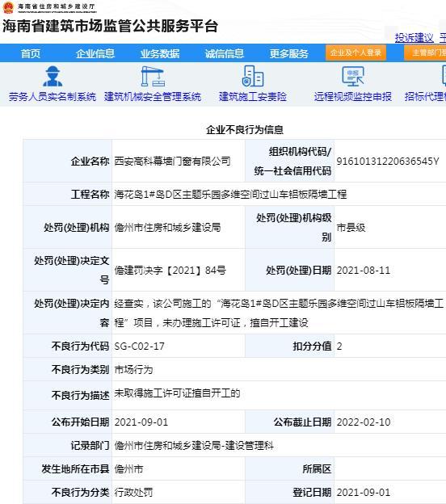Screen dimensions: 446x504
Task: Click the 不良行为代码 label
Action: [x=80, y=346]
